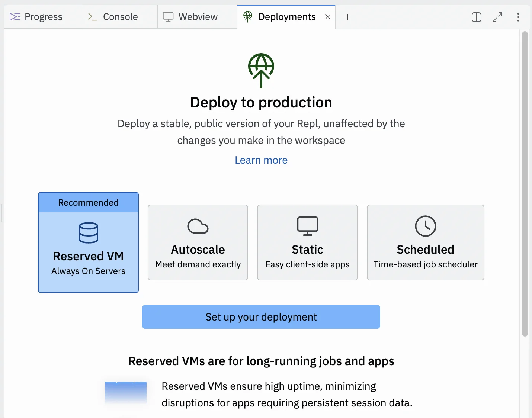Image resolution: width=532 pixels, height=418 pixels.
Task: Click the Webview monitor icon
Action: point(168,17)
